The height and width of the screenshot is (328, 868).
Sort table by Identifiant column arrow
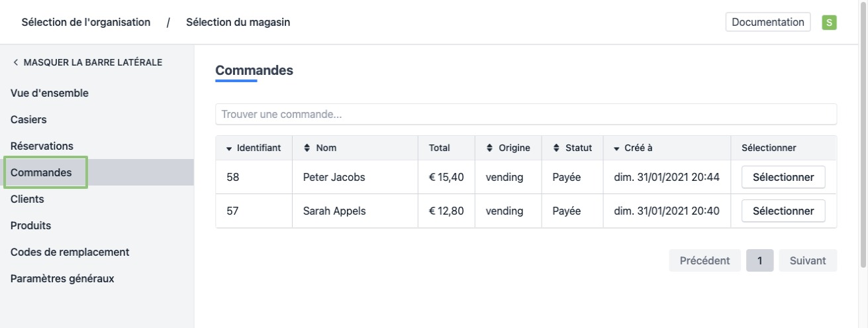click(230, 148)
